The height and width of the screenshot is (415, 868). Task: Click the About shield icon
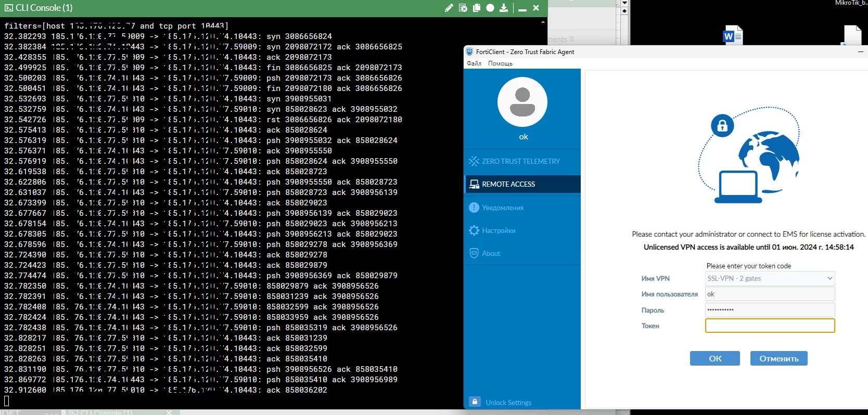pyautogui.click(x=474, y=253)
